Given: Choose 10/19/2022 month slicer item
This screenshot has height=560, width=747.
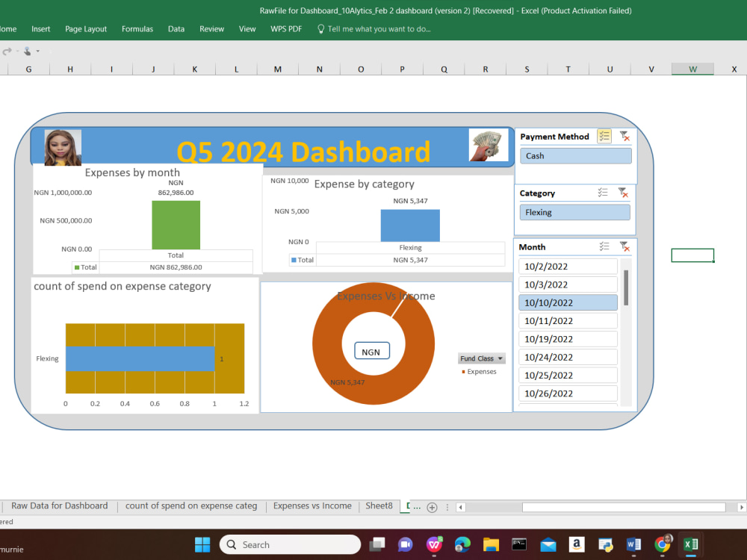Looking at the screenshot, I should 568,338.
